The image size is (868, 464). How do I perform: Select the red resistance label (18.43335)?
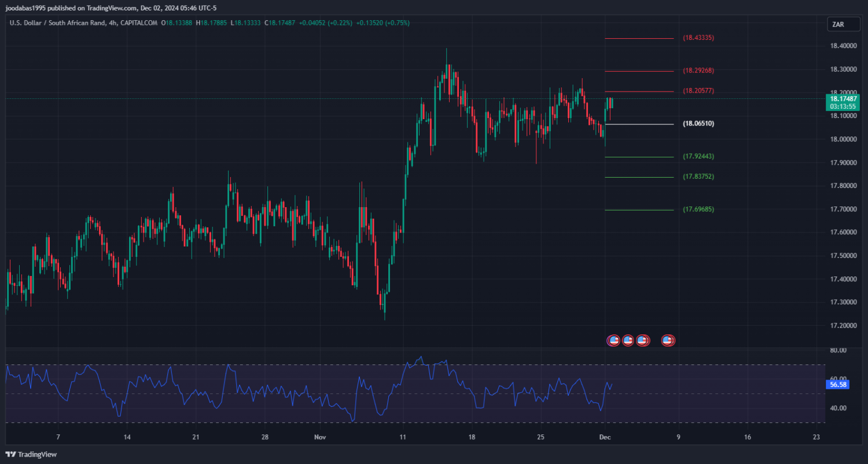click(x=698, y=38)
